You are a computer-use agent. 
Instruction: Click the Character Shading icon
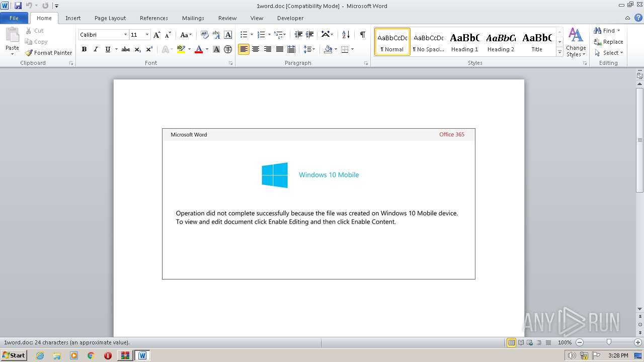pos(216,49)
